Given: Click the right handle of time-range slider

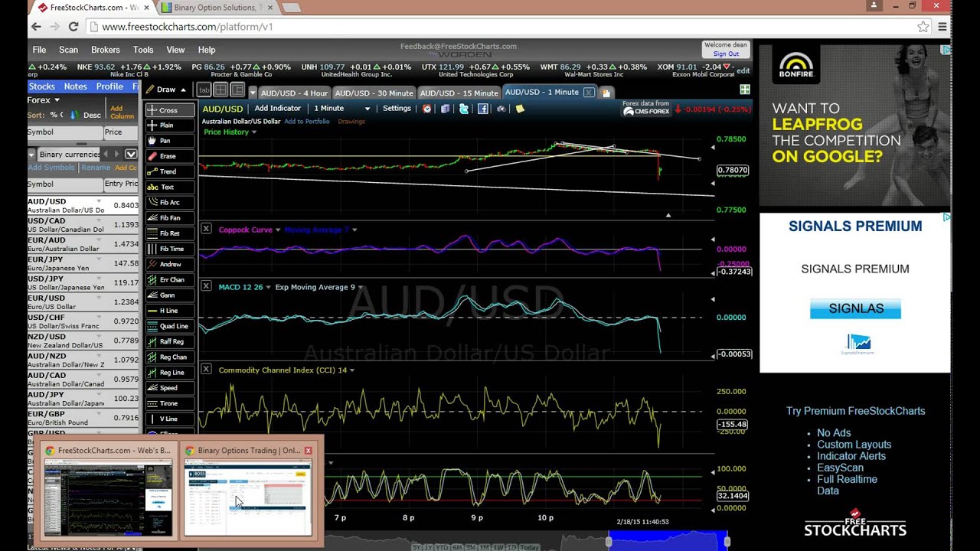Looking at the screenshot, I should 727,542.
